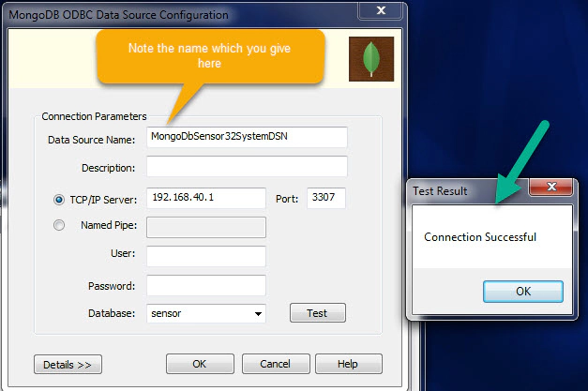Click the MongoDB ODBC Data Source Configuration title
The height and width of the screenshot is (391, 588).
coord(118,15)
